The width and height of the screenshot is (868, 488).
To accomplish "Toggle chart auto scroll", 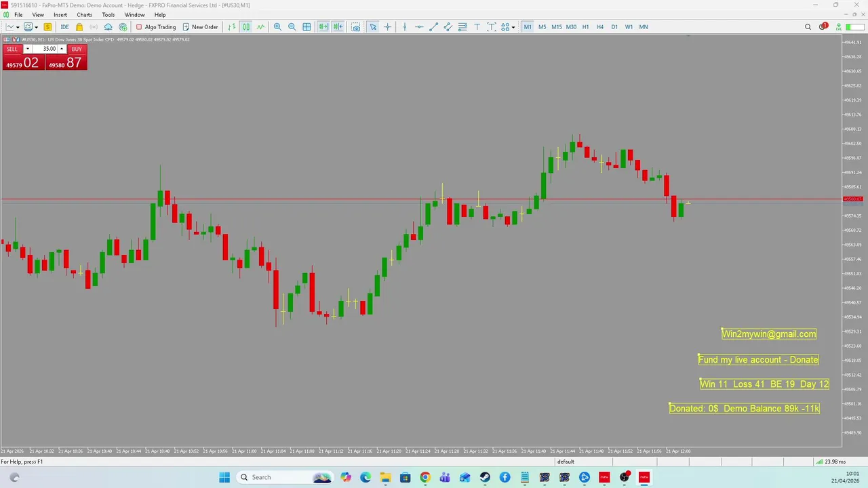I will coord(323,27).
